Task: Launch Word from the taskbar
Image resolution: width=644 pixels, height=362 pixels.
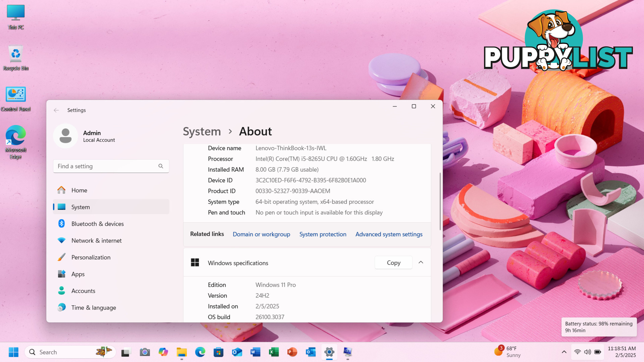Action: click(255, 352)
